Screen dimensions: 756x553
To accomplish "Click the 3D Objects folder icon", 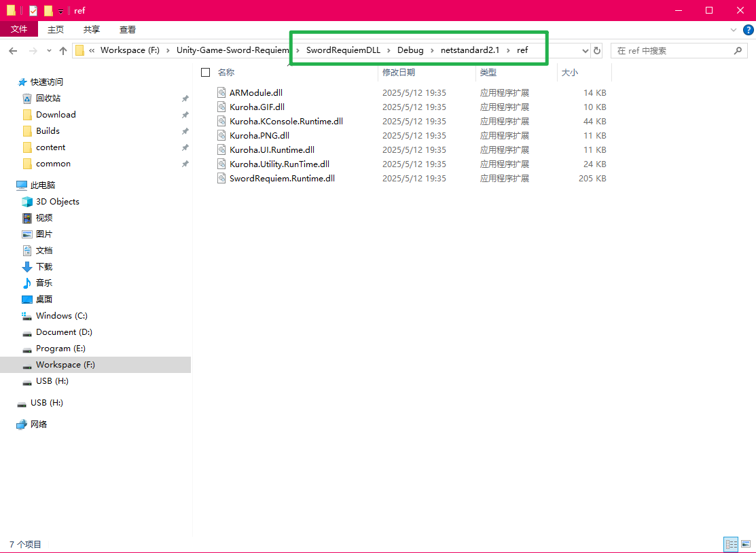I will (x=27, y=202).
